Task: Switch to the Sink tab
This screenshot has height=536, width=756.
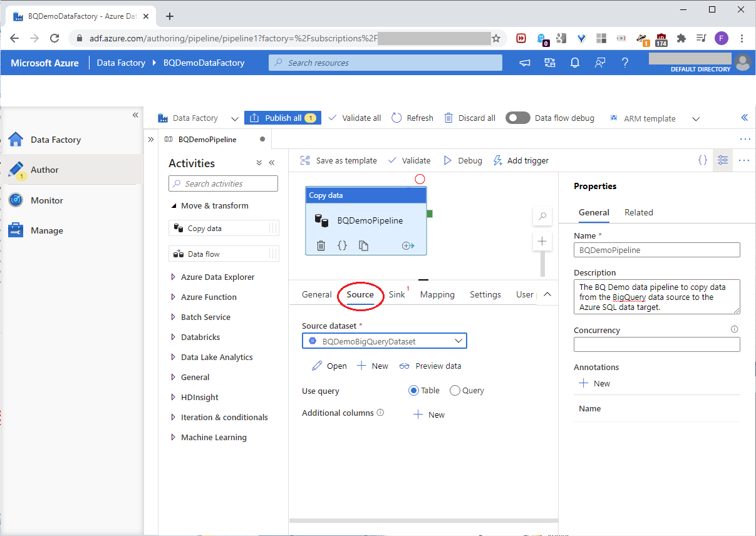Action: point(397,294)
